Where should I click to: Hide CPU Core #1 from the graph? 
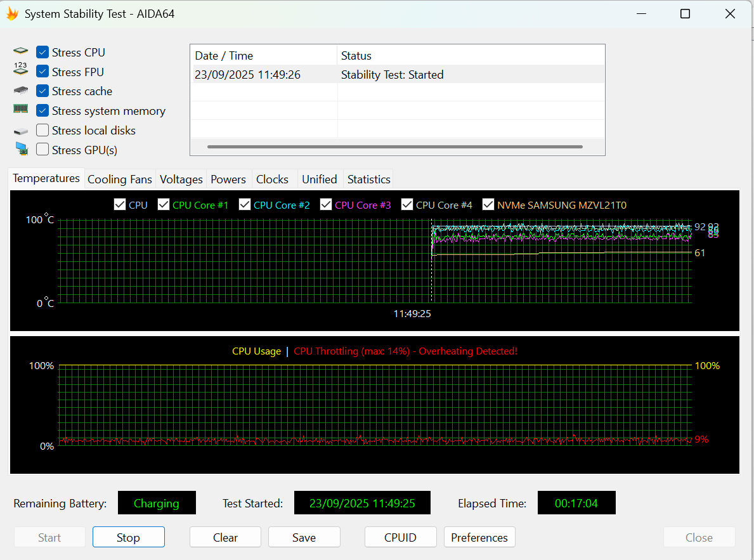click(164, 204)
